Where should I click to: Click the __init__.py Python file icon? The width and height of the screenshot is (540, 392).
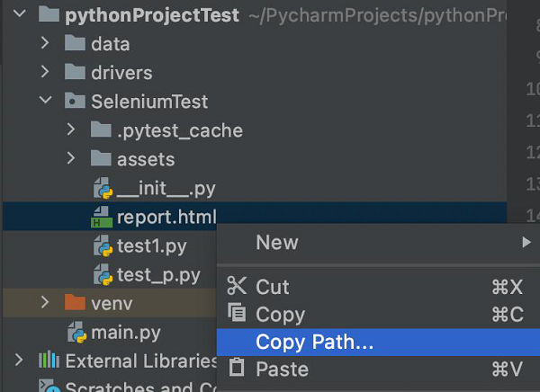pyautogui.click(x=102, y=189)
